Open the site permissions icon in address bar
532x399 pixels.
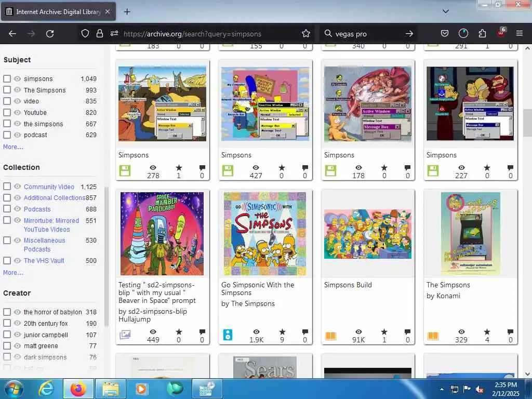[x=114, y=33]
